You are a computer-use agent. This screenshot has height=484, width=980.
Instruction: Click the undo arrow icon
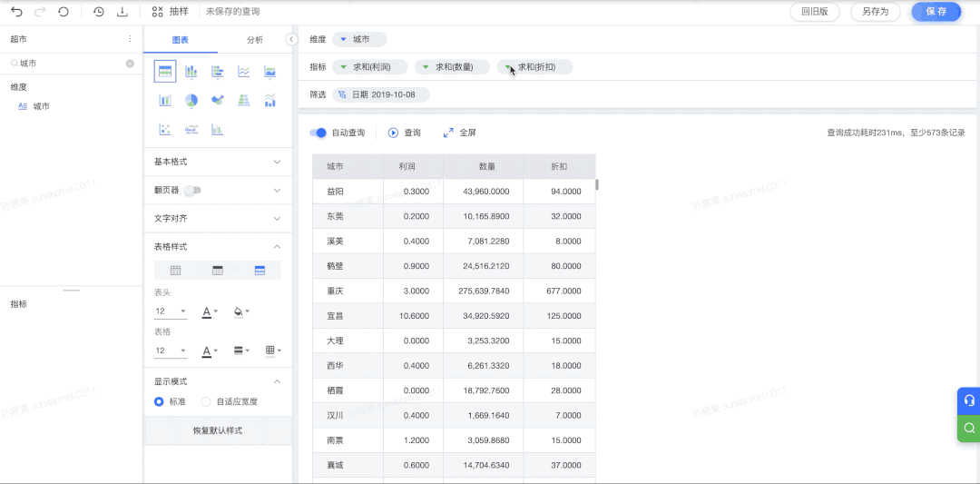(16, 12)
